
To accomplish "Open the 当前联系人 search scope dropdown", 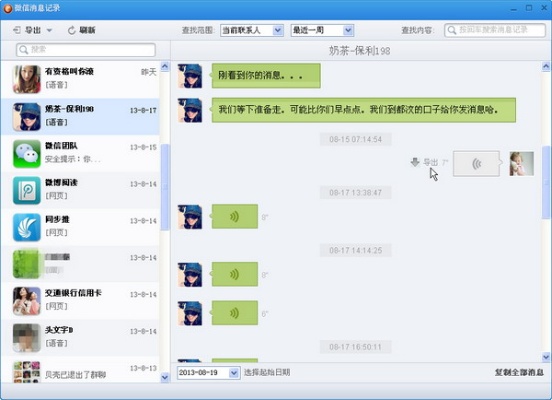I will click(x=252, y=30).
